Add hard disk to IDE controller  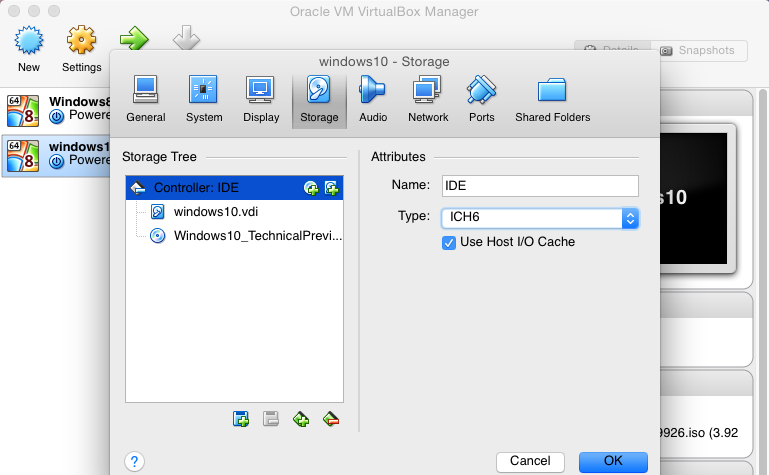click(332, 188)
